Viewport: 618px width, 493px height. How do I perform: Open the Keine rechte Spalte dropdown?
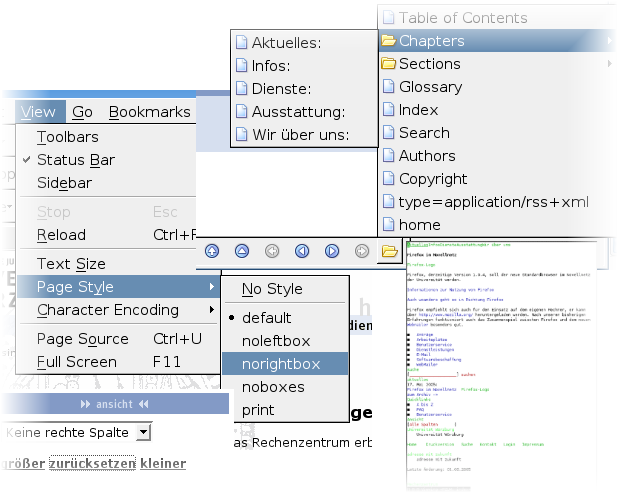(x=143, y=432)
